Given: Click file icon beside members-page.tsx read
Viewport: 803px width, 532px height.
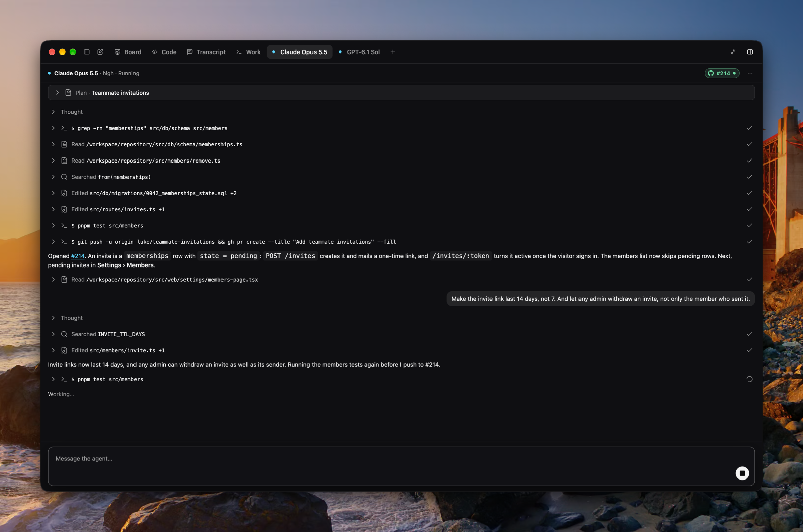Looking at the screenshot, I should tap(64, 280).
